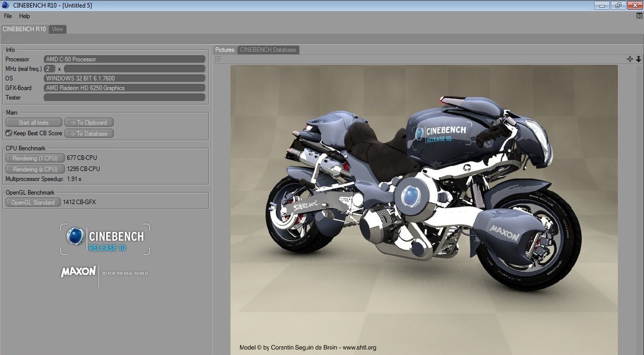The width and height of the screenshot is (644, 355).
Task: Select the Pictures tab
Action: click(225, 50)
